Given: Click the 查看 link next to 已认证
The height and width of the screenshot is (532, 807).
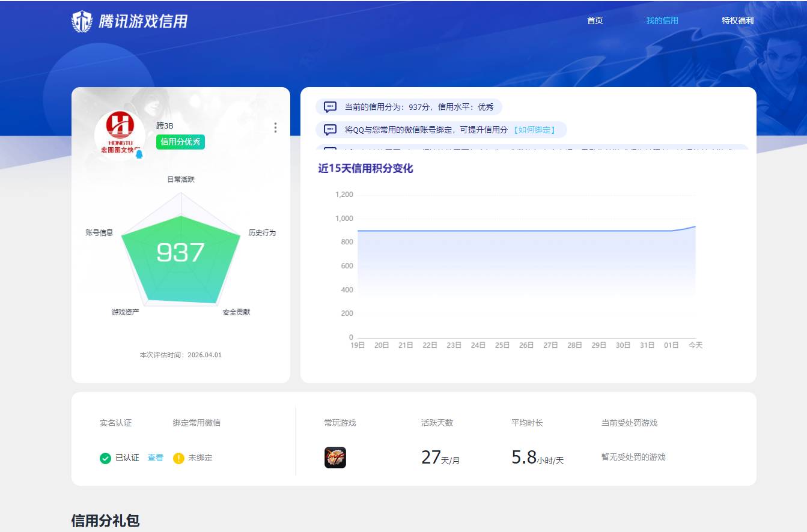Looking at the screenshot, I should pyautogui.click(x=154, y=458).
